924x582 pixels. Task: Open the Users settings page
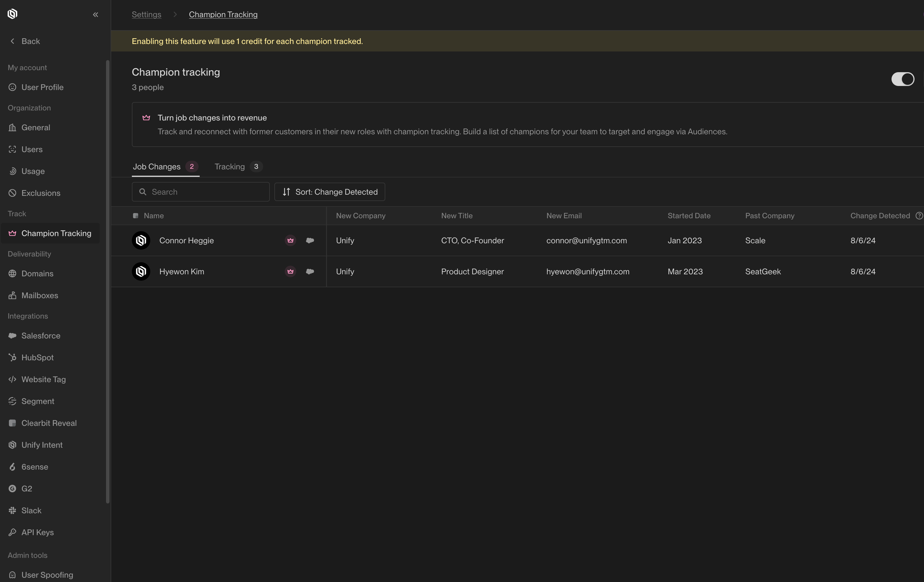point(50,149)
